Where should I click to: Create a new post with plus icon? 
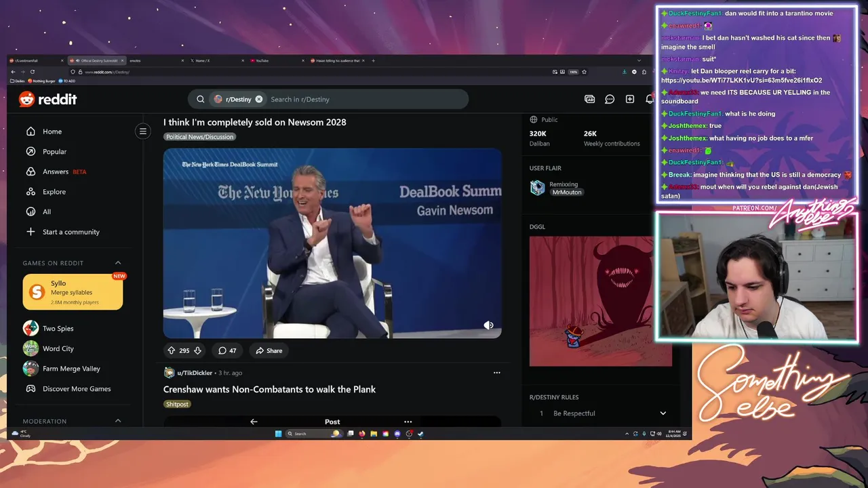630,99
